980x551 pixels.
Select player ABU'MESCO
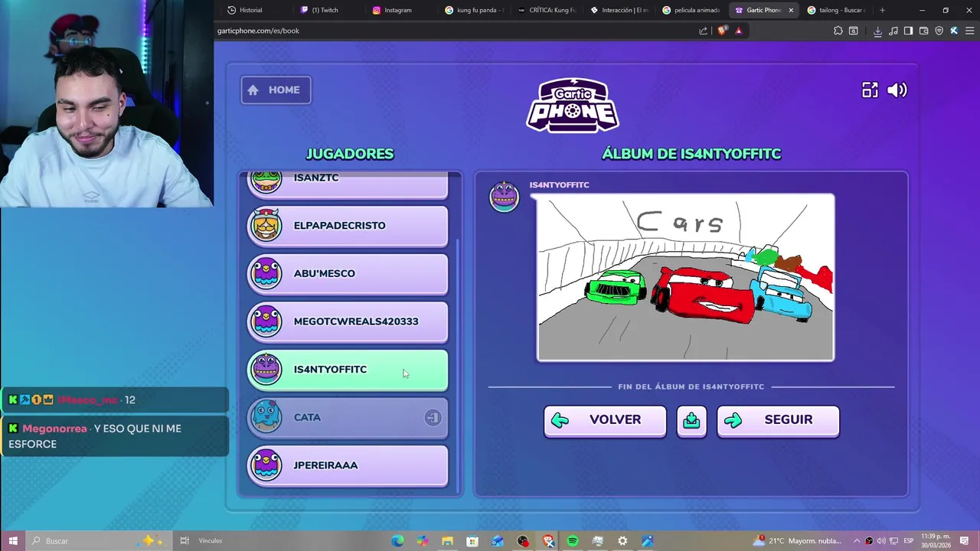(x=348, y=274)
